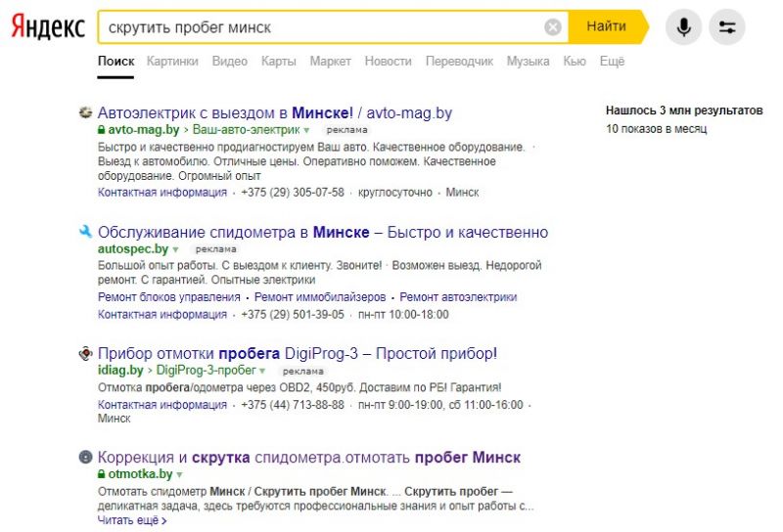Open the otmotka.by green domain link
Image resolution: width=783 pixels, height=532 pixels.
140,474
